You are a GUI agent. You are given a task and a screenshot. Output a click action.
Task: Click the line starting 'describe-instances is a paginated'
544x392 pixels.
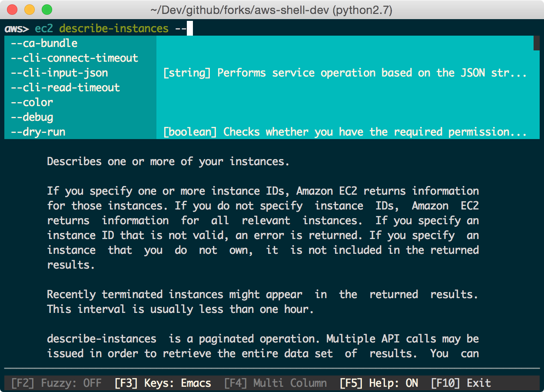click(263, 339)
